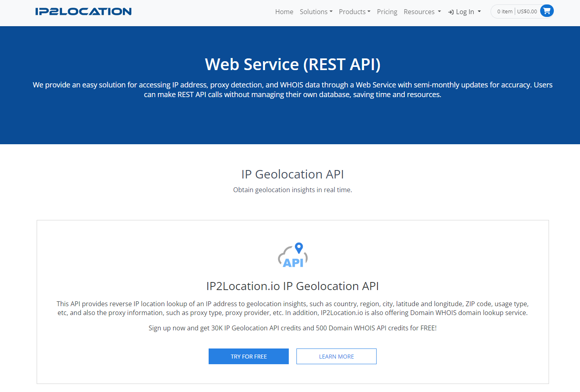The image size is (580, 392).
Task: Click the IP Geolocation API heading
Action: [x=292, y=174]
